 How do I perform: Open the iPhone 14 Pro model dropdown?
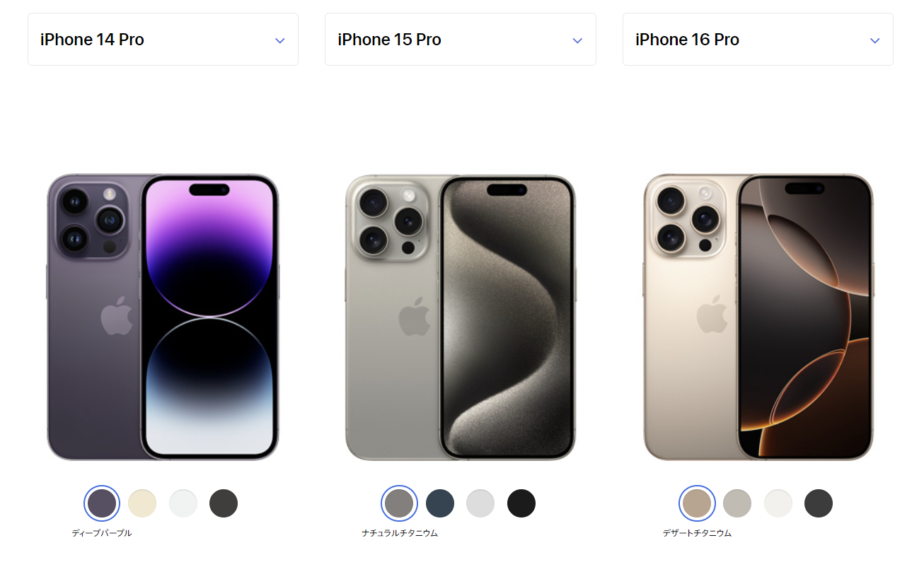163,40
